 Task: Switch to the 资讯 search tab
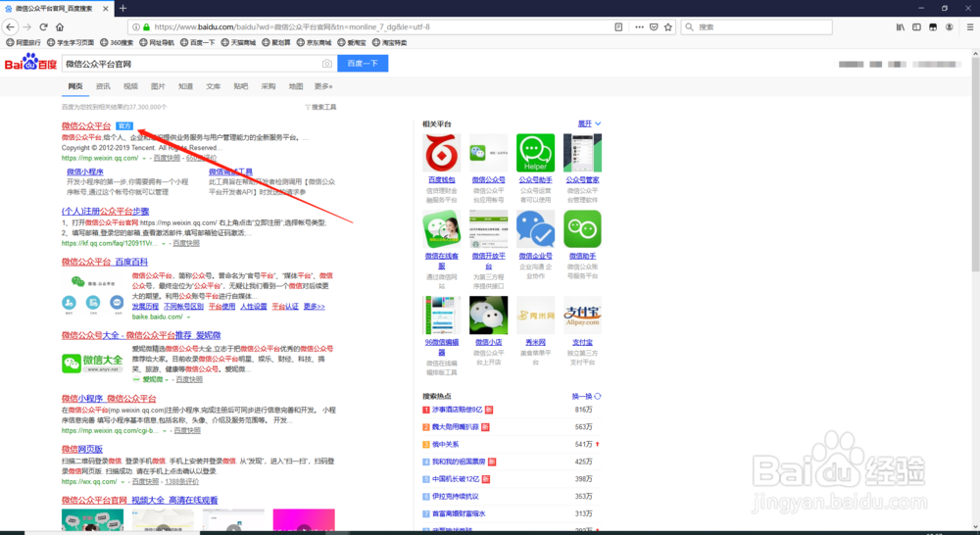tap(103, 86)
